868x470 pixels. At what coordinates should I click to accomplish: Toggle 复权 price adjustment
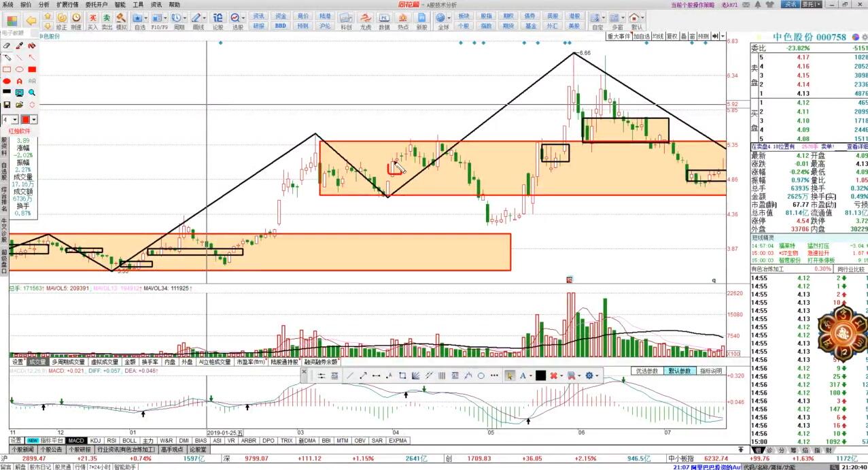click(x=673, y=36)
